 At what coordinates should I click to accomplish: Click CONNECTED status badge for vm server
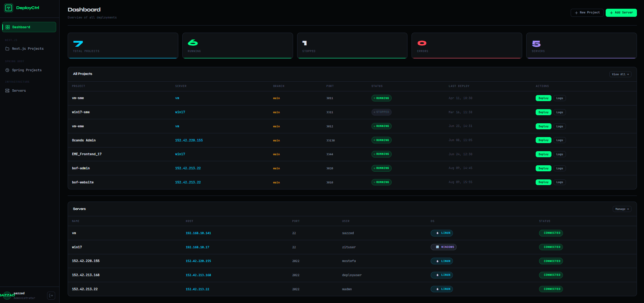pos(551,233)
